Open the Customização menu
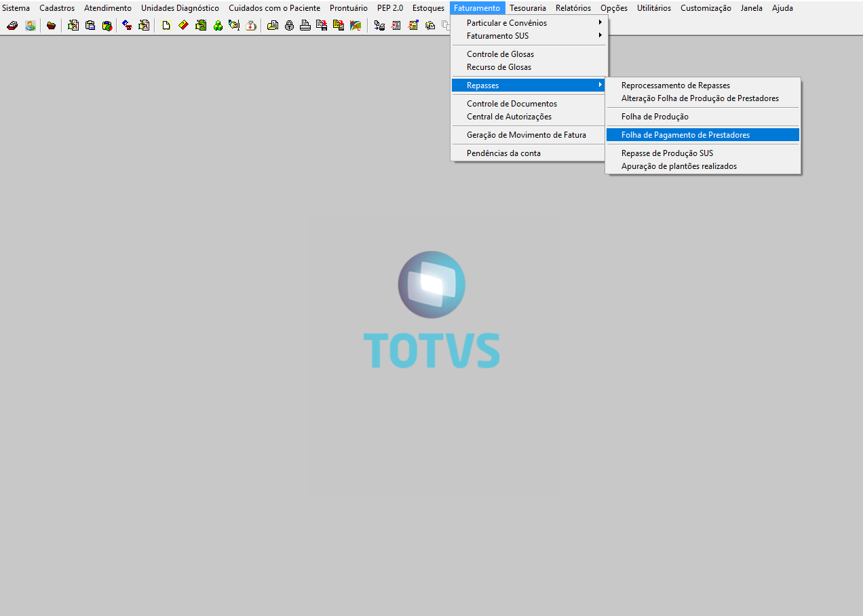 point(706,8)
